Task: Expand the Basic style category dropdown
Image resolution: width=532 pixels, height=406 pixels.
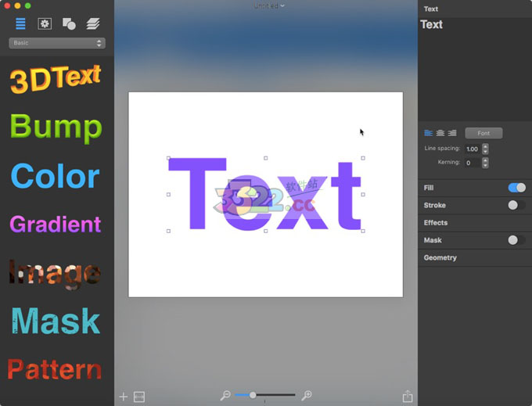Action: [x=57, y=43]
